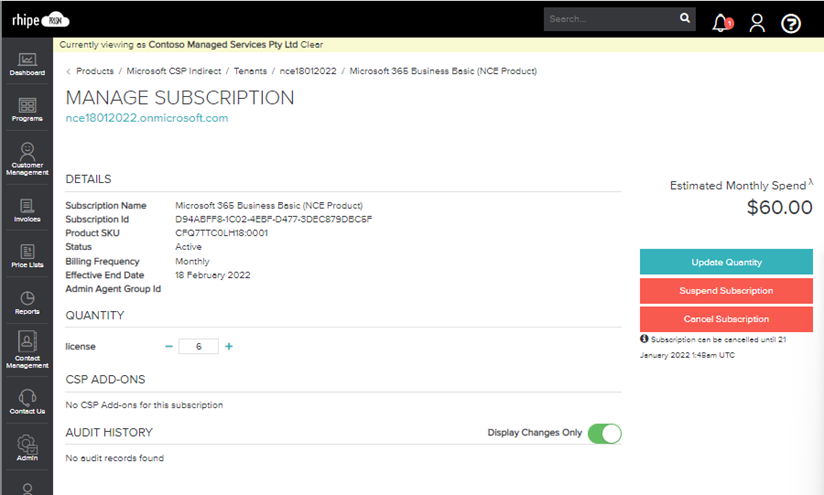Screen dimensions: 824x495
Task: Click the Suspend Subscription button
Action: click(726, 291)
